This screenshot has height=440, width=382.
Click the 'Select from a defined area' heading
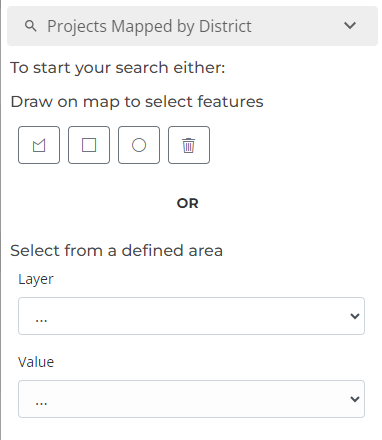point(116,251)
